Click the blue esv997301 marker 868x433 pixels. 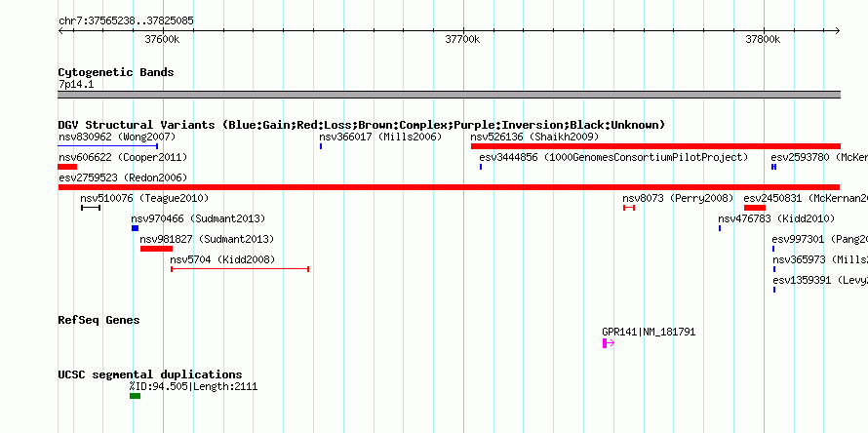773,249
